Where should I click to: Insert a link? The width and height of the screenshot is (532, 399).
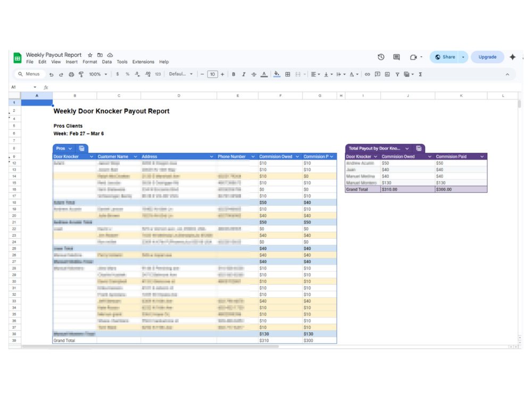pos(368,74)
